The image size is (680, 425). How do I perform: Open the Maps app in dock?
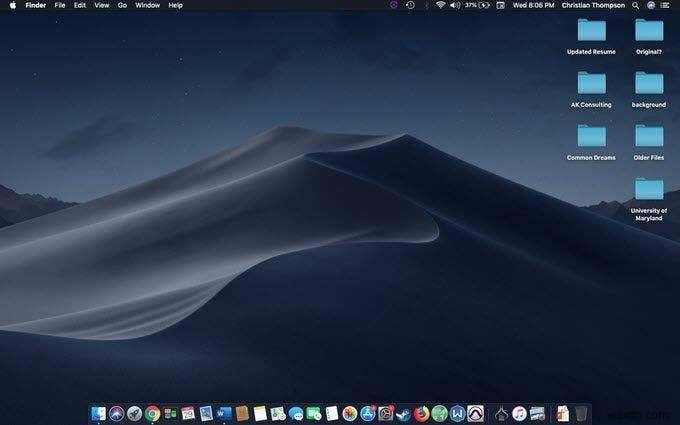(278, 414)
